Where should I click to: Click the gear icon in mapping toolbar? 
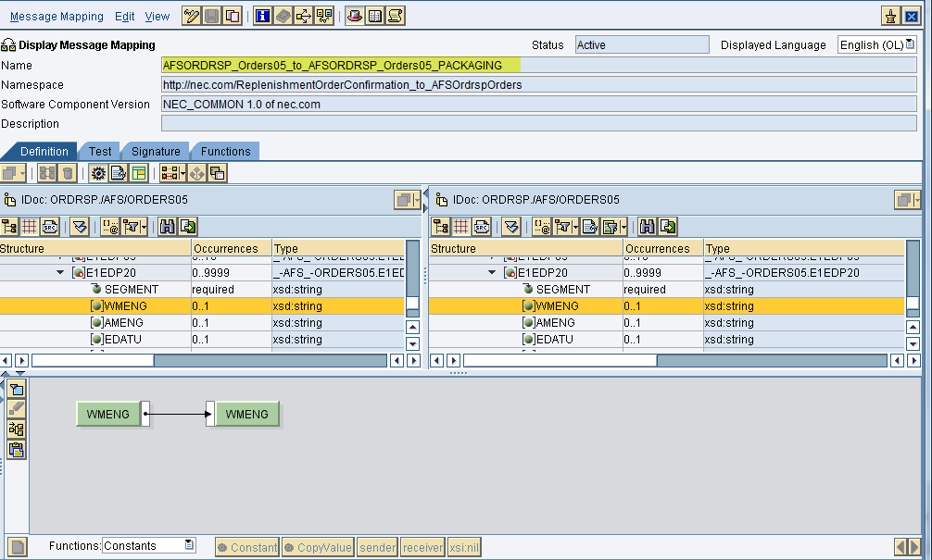tap(98, 173)
